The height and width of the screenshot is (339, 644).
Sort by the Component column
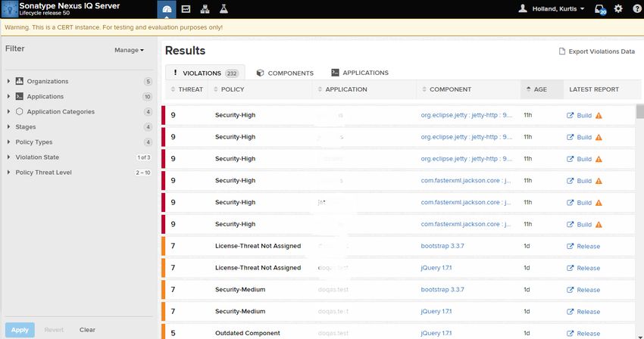(446, 89)
